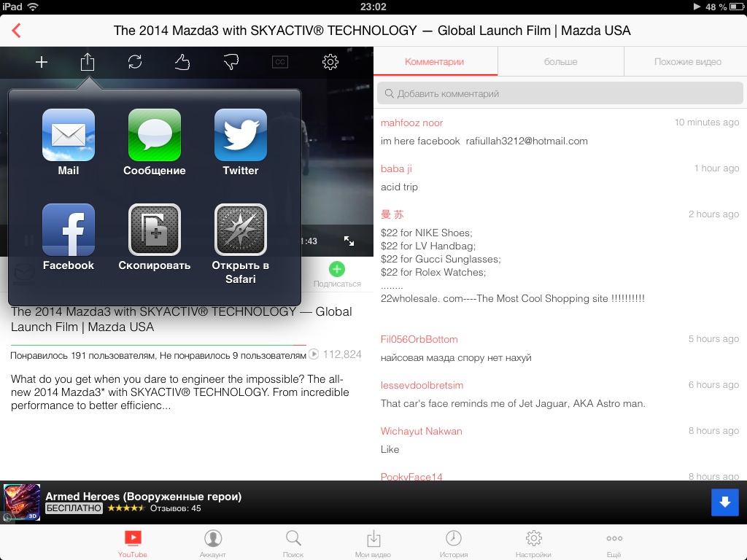Switch to больше tab
This screenshot has width=747, height=560.
click(561, 61)
